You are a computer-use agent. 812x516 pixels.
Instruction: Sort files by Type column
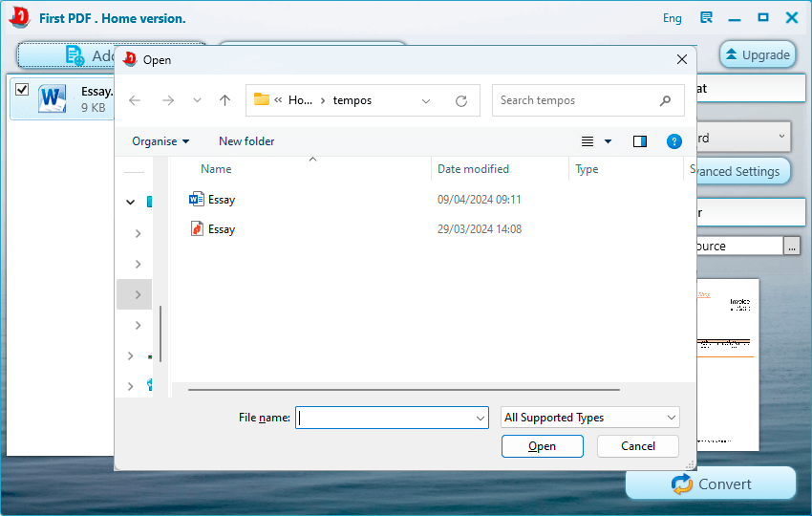587,169
